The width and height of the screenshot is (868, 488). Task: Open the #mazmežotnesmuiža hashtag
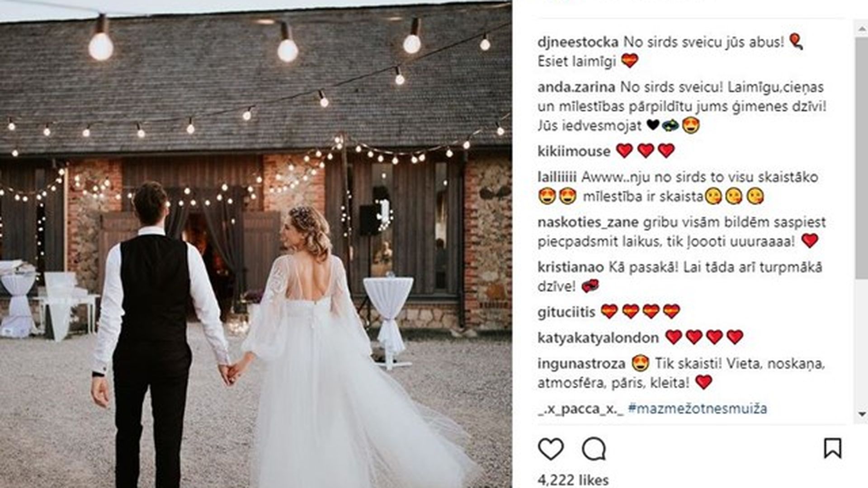[x=698, y=408]
